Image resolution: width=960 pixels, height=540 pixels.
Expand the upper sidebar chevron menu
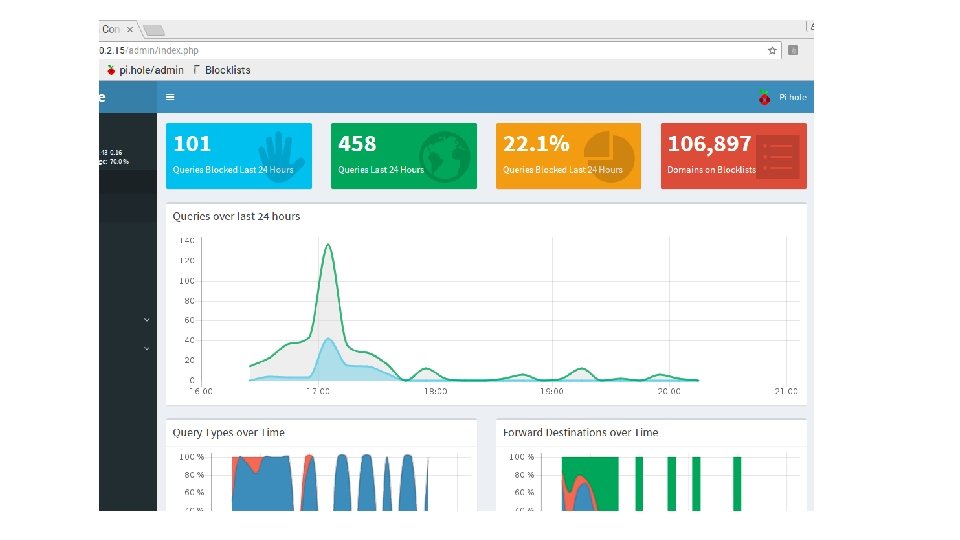click(x=146, y=320)
